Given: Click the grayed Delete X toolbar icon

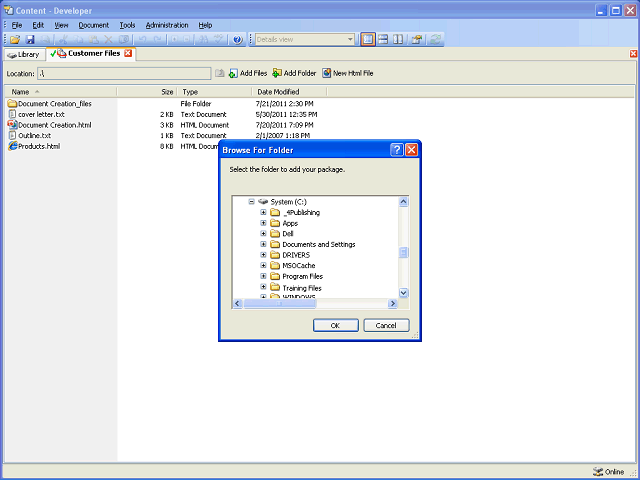Looking at the screenshot, I should [109, 40].
